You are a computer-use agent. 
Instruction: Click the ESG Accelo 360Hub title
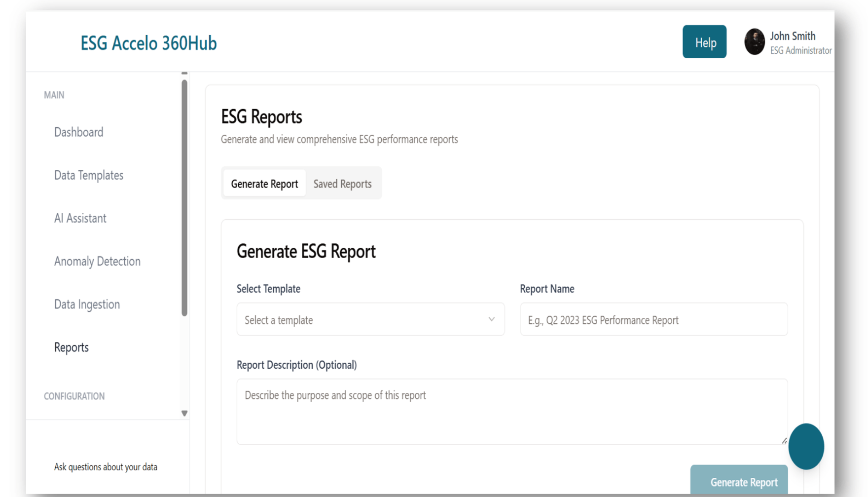(148, 43)
